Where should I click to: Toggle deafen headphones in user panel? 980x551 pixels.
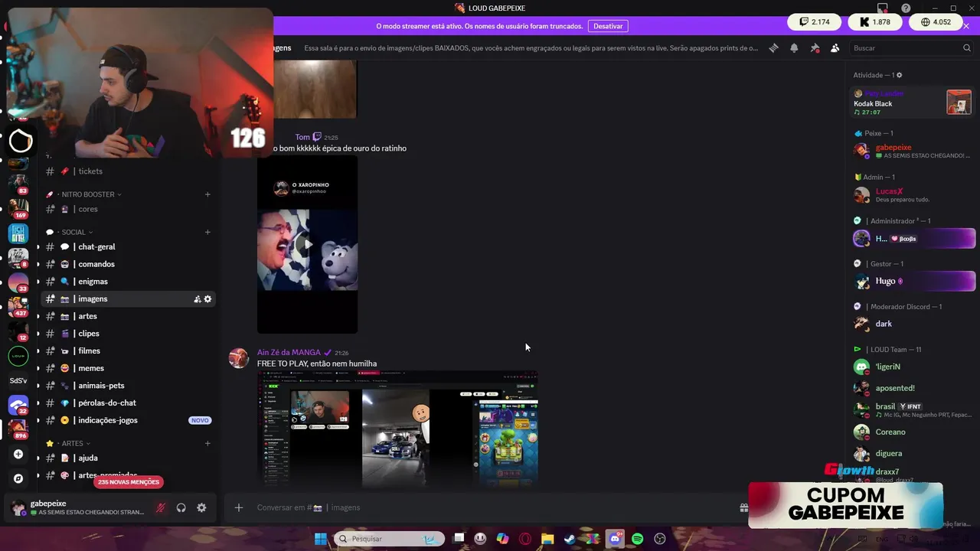point(181,507)
